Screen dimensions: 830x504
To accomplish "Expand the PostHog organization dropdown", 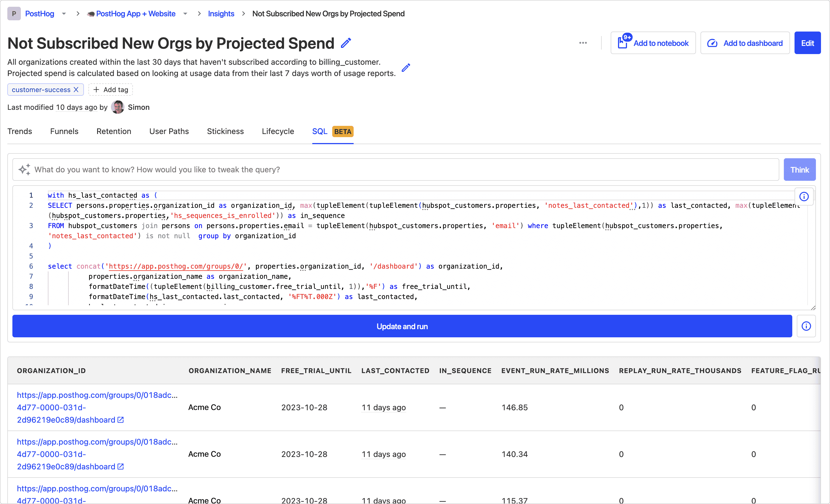I will click(64, 14).
